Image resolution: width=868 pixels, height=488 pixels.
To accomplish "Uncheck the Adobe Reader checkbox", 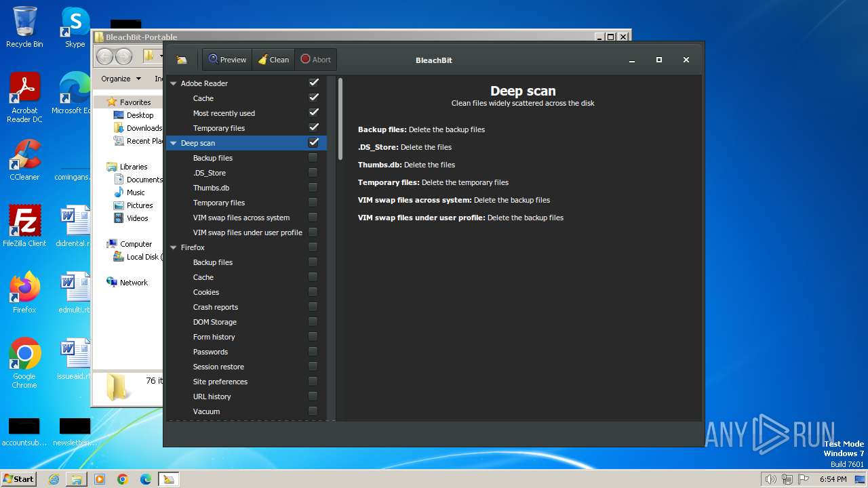I will (313, 83).
